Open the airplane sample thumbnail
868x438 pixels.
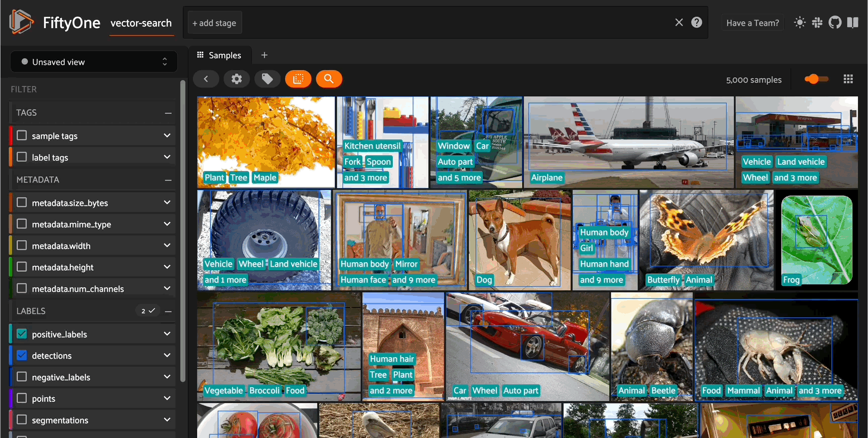pyautogui.click(x=629, y=142)
